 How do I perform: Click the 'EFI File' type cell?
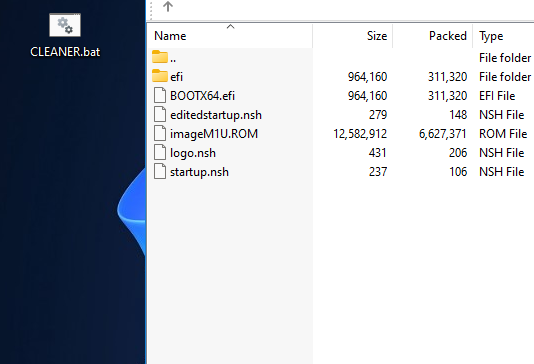pos(497,96)
